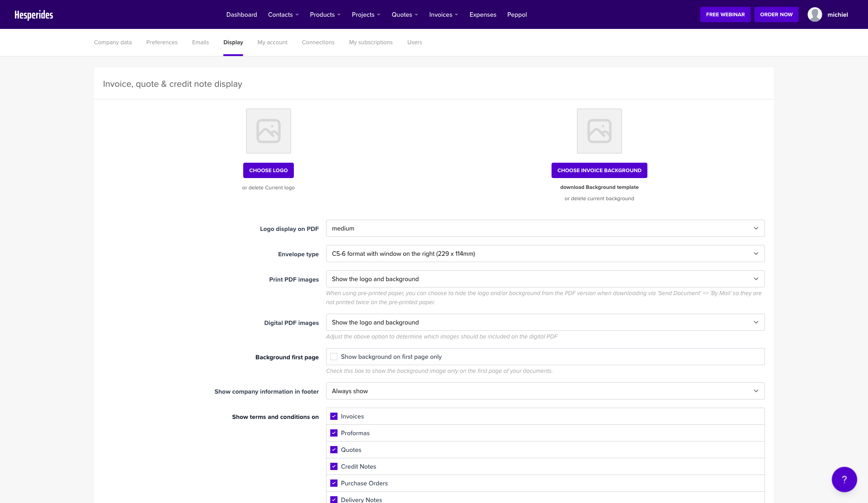Open Show company information in footer dropdown
The width and height of the screenshot is (868, 503).
[545, 391]
